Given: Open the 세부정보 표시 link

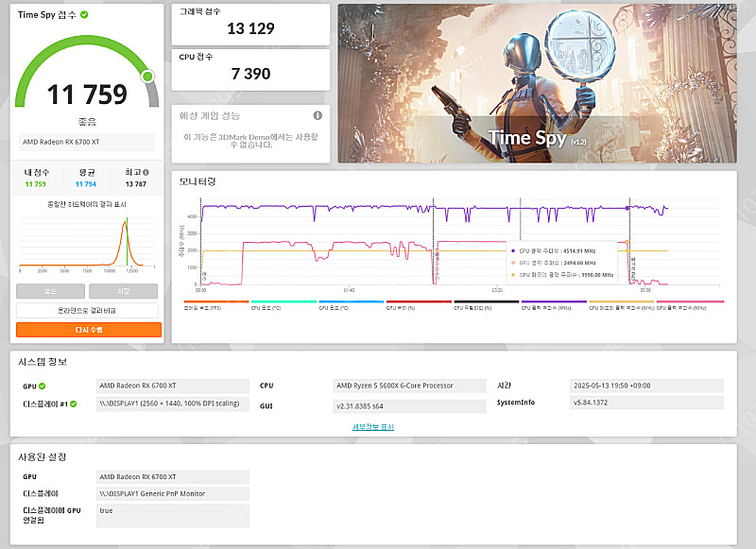Looking at the screenshot, I should click(373, 426).
